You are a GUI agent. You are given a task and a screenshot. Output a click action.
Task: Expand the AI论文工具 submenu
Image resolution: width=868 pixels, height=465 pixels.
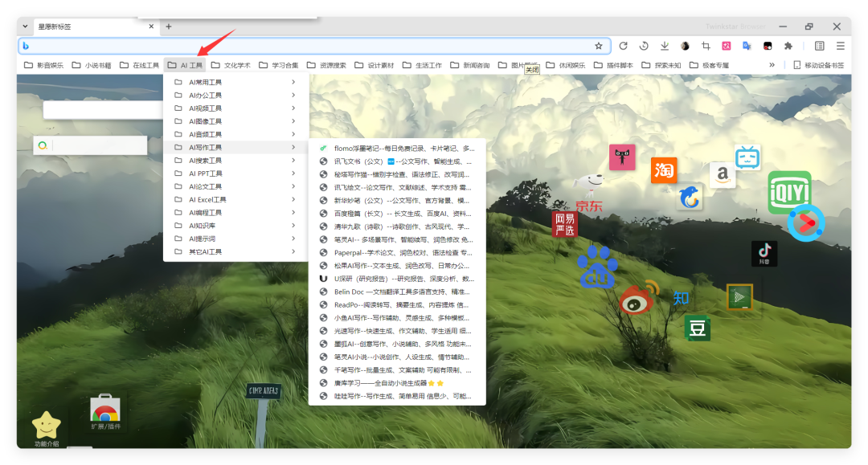pyautogui.click(x=235, y=186)
